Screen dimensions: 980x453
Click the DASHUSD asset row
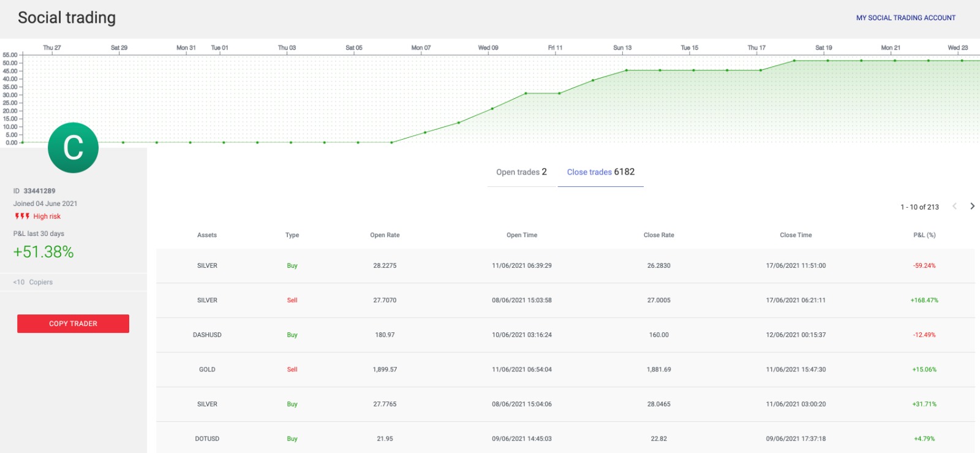click(x=565, y=335)
